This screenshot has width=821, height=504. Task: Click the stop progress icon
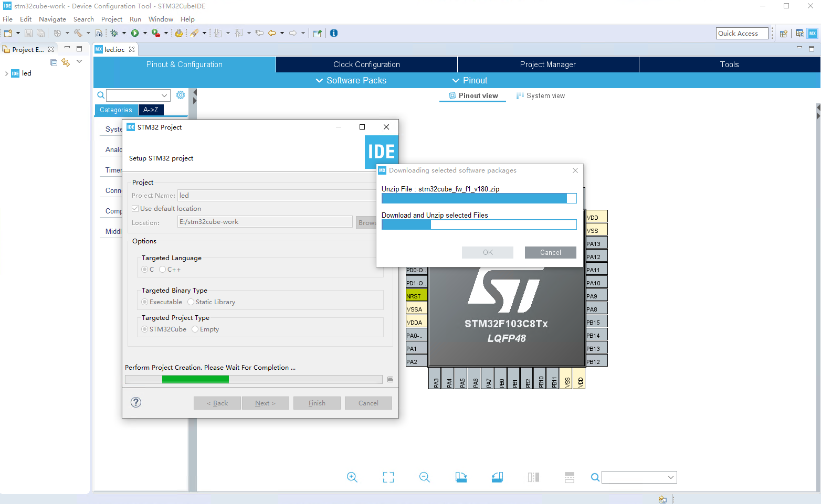(390, 379)
